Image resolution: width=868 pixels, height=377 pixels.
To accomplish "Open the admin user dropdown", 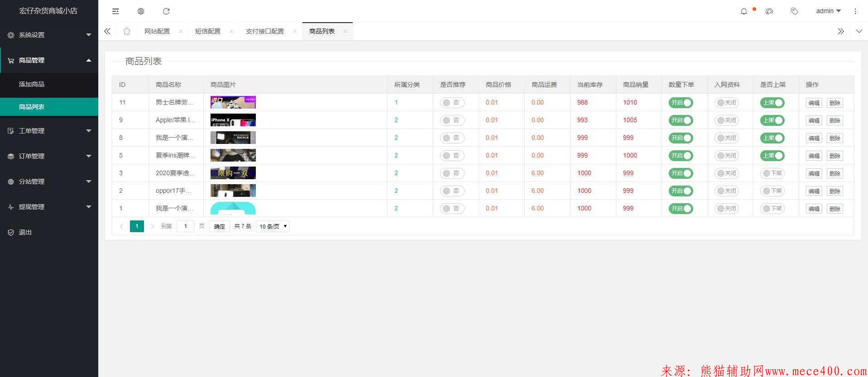I will click(828, 11).
